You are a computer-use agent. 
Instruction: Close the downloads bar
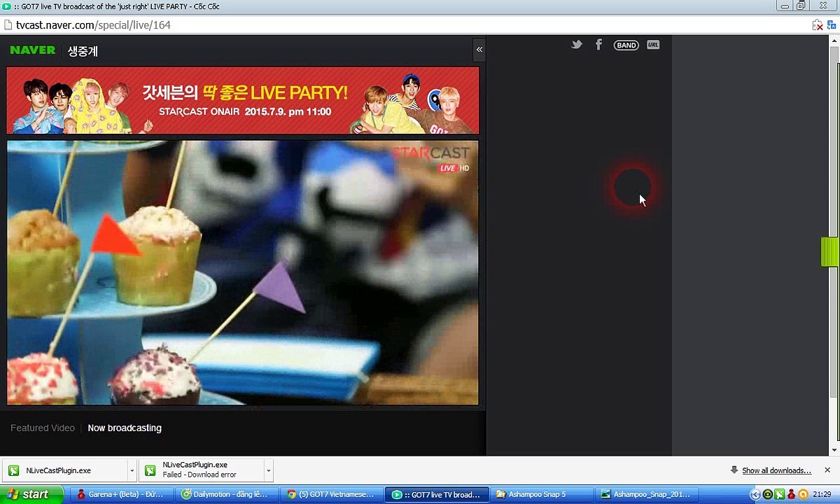pyautogui.click(x=827, y=470)
